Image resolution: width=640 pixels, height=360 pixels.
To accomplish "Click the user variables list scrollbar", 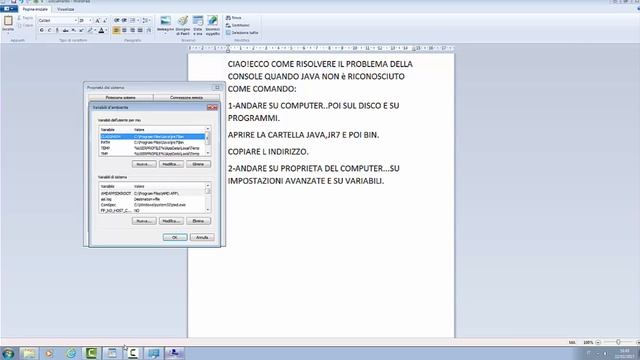I will [208, 141].
